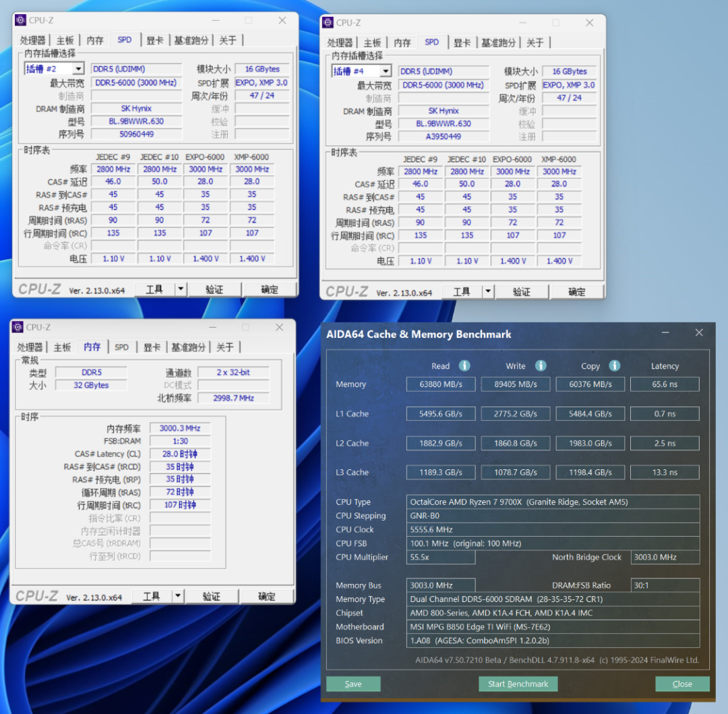The image size is (728, 714).
Task: Expand the tools arrow in slot #4 window
Action: (x=488, y=291)
